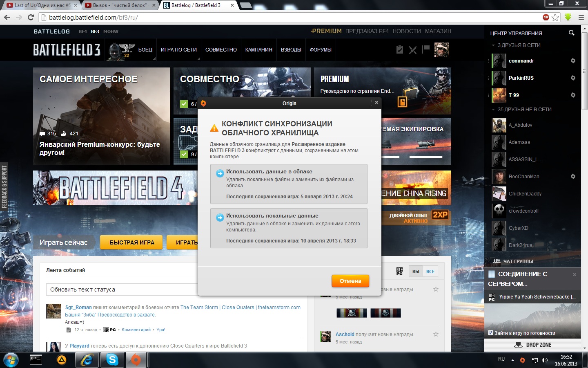Close the server connection panel
The image size is (588, 368).
coord(575,274)
